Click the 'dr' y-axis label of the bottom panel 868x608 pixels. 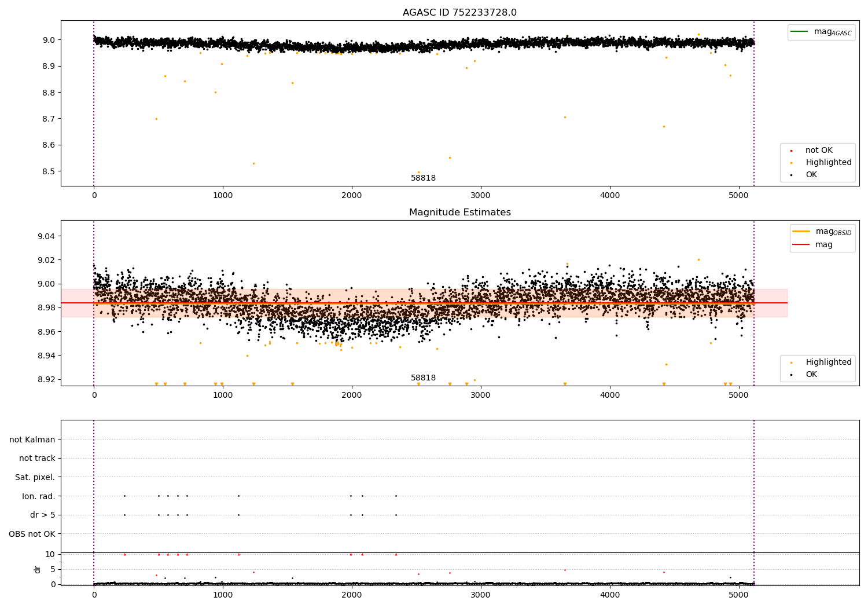pyautogui.click(x=38, y=569)
